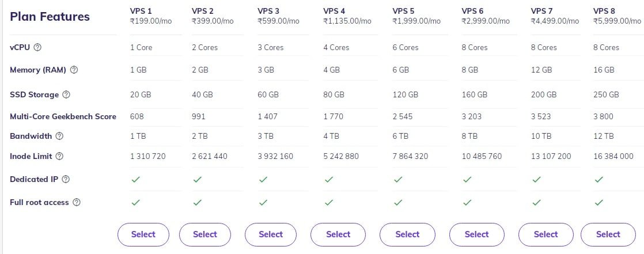Click the help icon beside SSD Storage
644x254 pixels.
click(x=66, y=94)
